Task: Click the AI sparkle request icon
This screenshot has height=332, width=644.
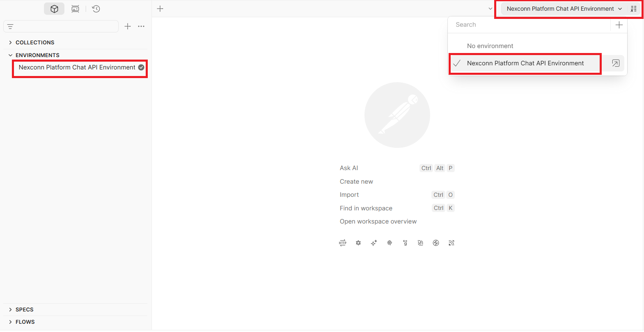Action: pyautogui.click(x=374, y=243)
